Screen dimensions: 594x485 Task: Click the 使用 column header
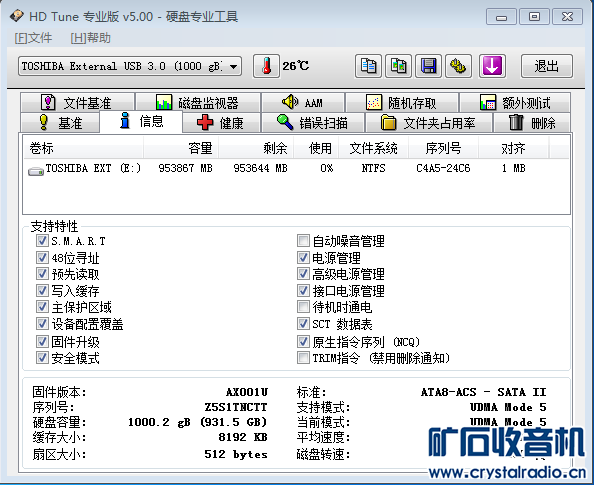316,148
